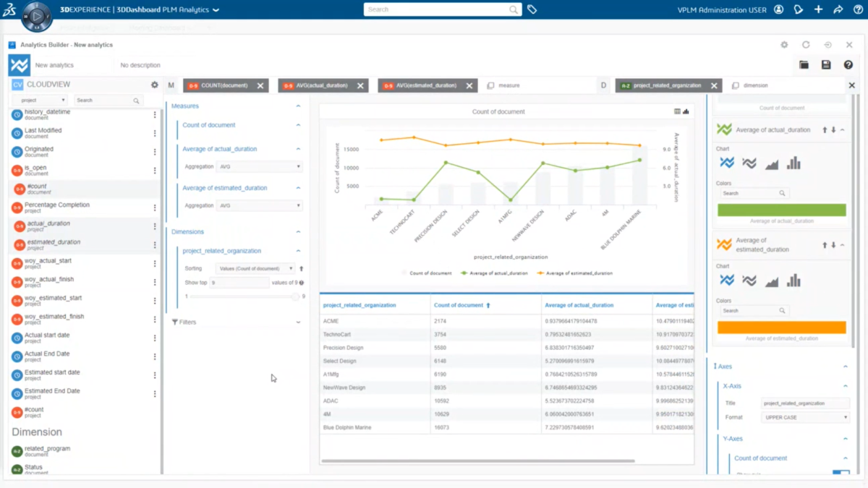Open Aggregation dropdown for estimated_duration
This screenshot has width=868, height=488.
(x=259, y=205)
